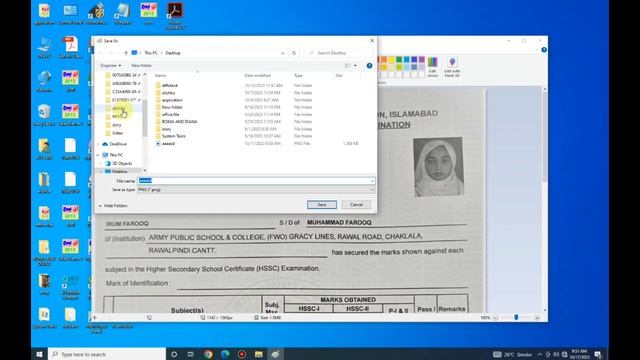Show hidden system tray icons chevron
640x360 pixels.
[x=540, y=354]
